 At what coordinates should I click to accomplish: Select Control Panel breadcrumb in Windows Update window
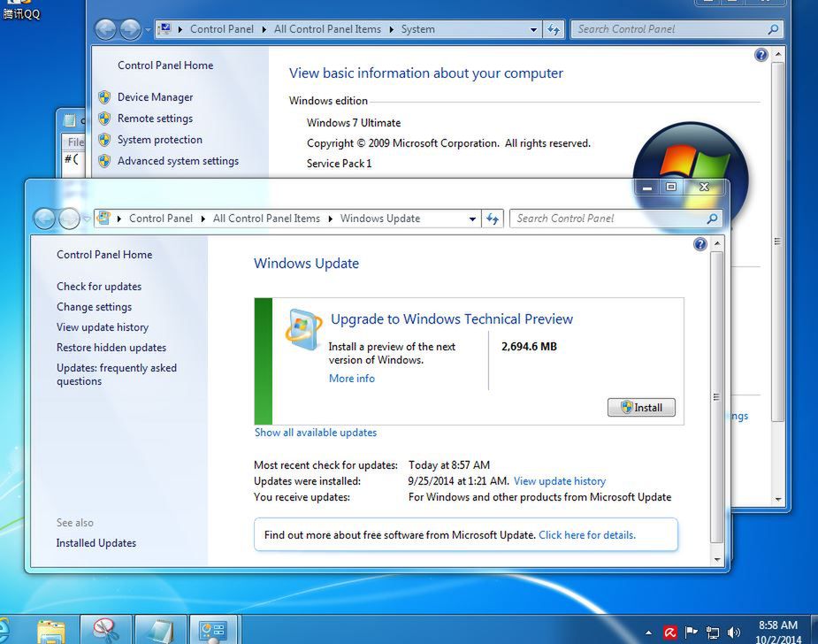click(x=161, y=218)
